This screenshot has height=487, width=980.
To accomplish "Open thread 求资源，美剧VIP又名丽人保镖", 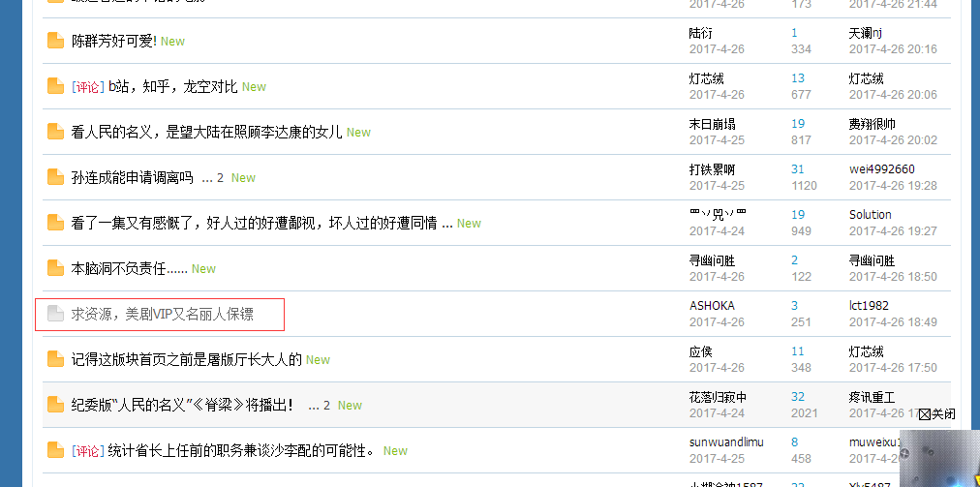I will (x=163, y=314).
